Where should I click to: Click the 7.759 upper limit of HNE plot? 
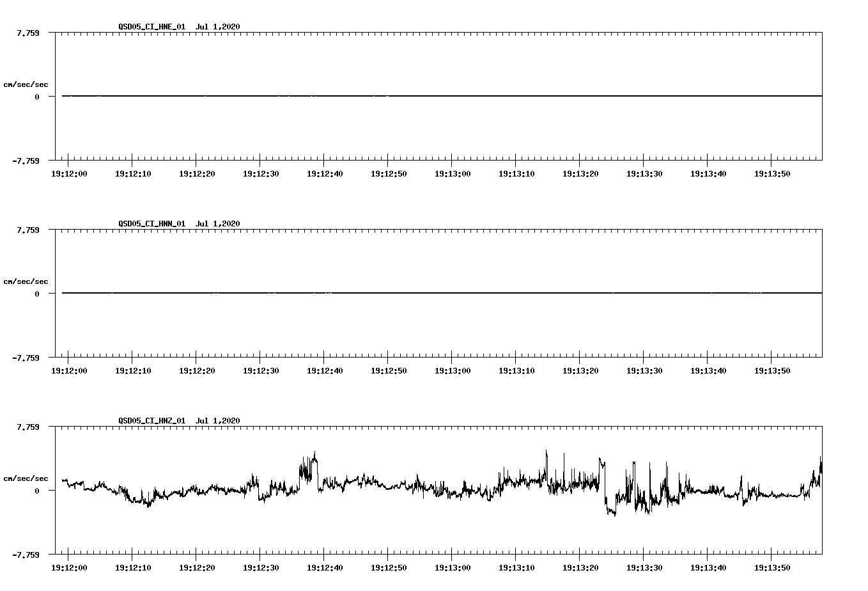tap(28, 32)
